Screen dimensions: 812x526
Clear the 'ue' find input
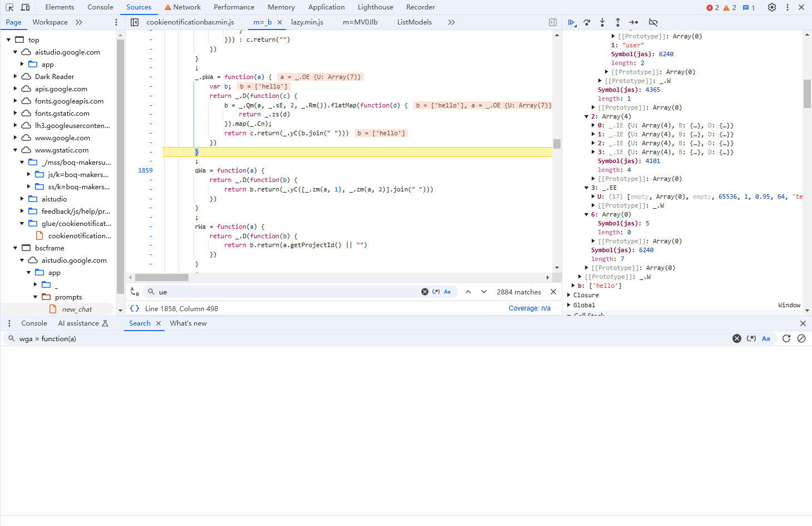pos(425,292)
